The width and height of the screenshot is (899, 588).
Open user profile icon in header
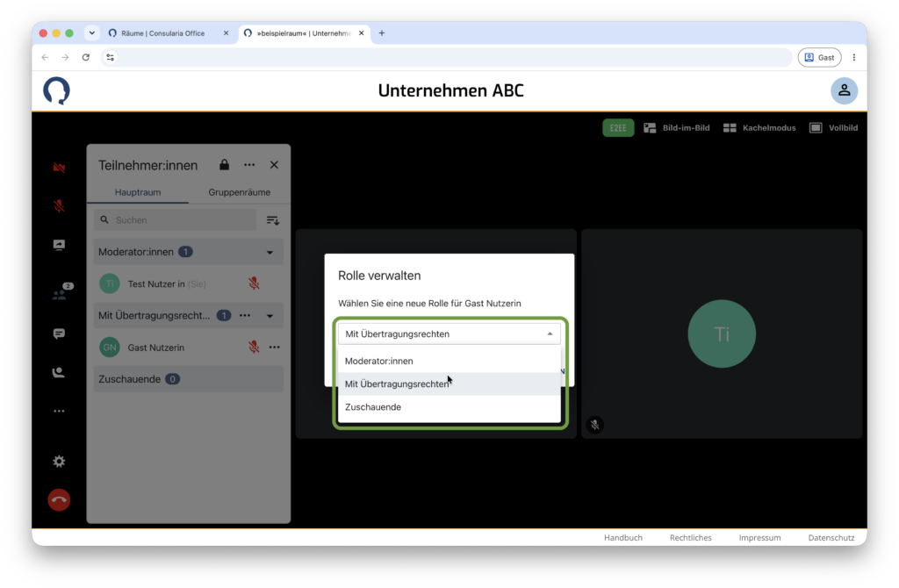(844, 90)
